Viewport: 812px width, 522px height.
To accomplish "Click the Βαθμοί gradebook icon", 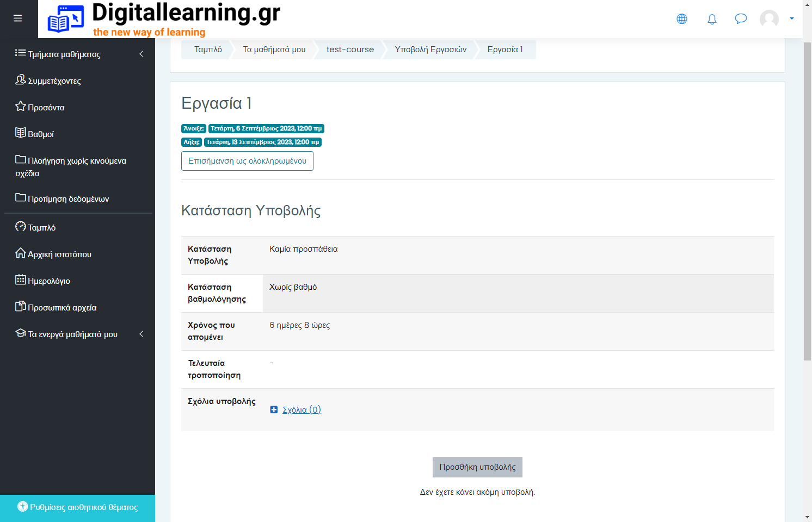I will 21,133.
